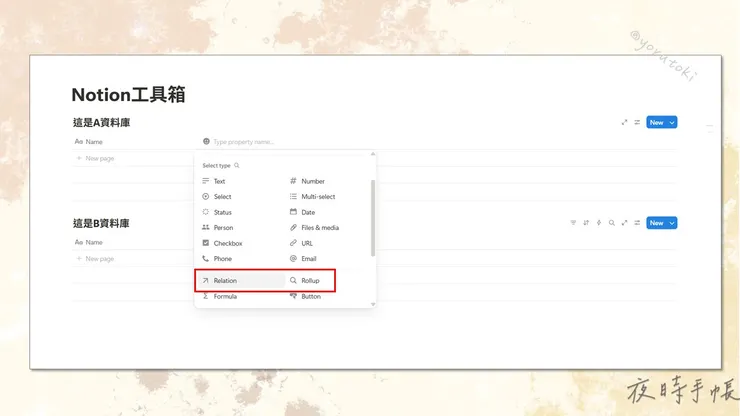Add New page row in database A
The width and height of the screenshot is (740, 416).
pyautogui.click(x=95, y=158)
